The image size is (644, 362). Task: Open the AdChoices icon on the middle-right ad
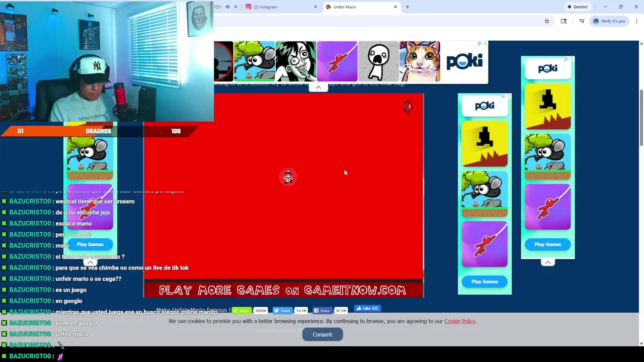(x=503, y=96)
